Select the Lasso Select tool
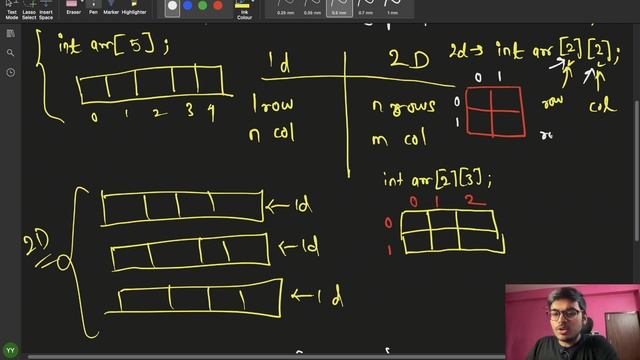 point(29,10)
